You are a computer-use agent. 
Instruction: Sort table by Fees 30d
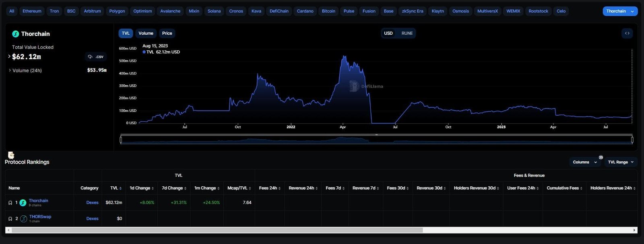tap(398, 188)
